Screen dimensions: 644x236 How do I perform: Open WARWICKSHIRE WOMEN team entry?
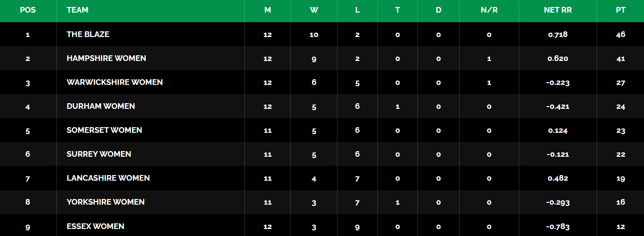(115, 82)
